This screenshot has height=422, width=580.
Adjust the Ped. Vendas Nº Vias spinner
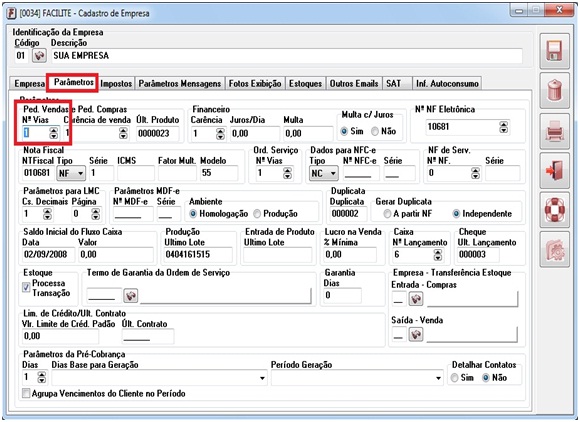[54, 133]
